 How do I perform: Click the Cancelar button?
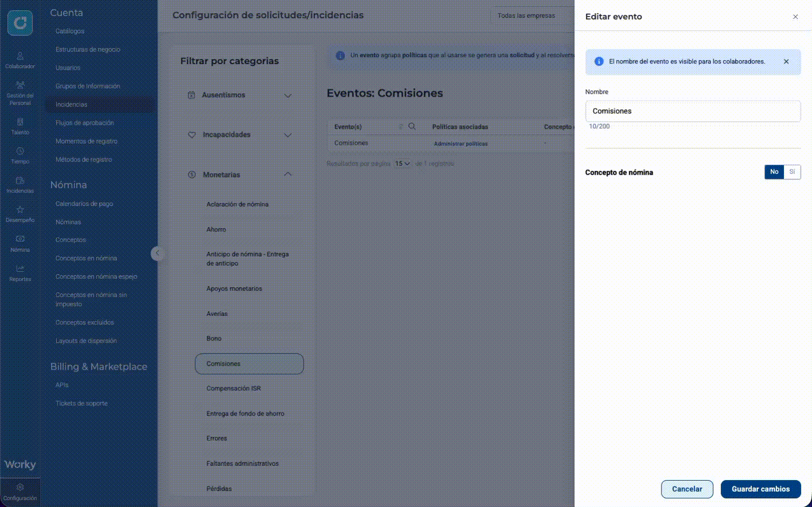[687, 489]
